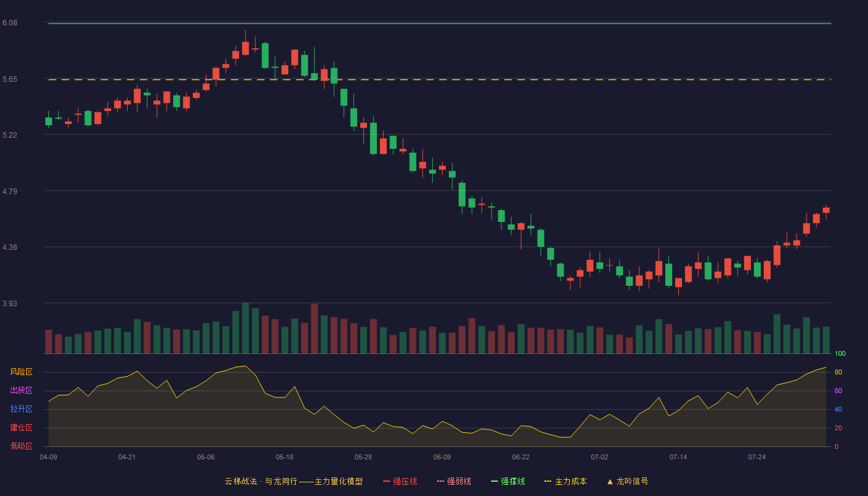Click the 5.65 price axis label
868x496 pixels.
10,79
